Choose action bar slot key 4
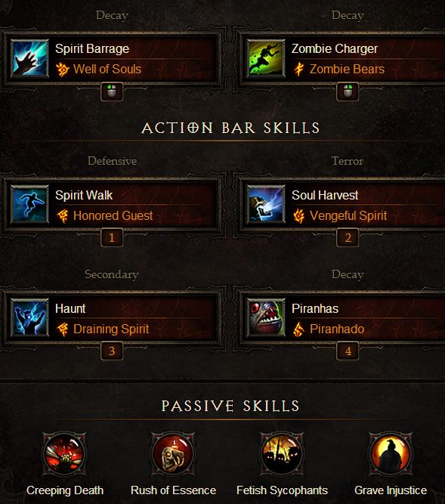Image resolution: width=445 pixels, height=504 pixels. pyautogui.click(x=348, y=351)
